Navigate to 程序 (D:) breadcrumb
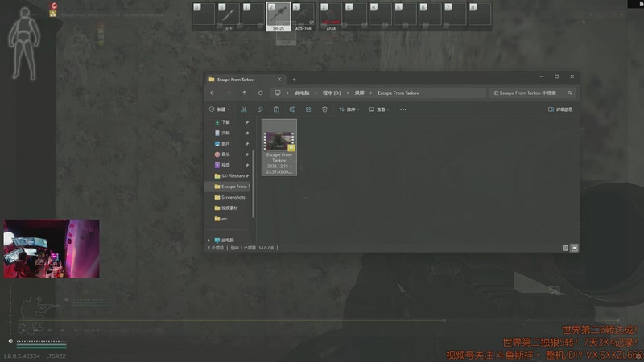644x362 pixels. 332,93
